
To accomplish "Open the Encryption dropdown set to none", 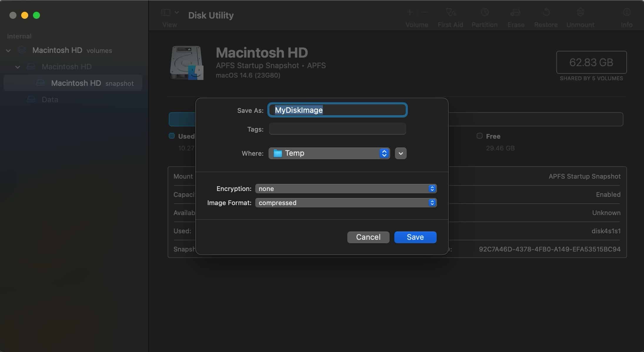I will click(x=346, y=189).
